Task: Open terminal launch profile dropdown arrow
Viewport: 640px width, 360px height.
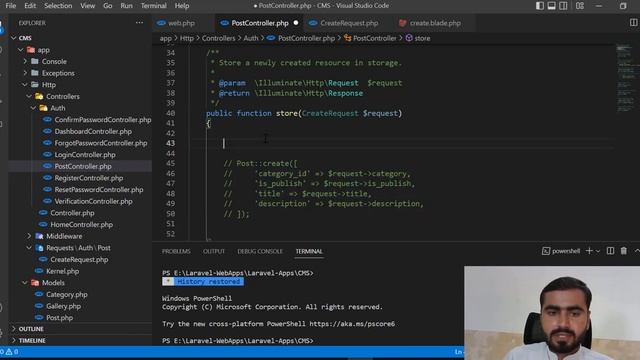Action: (x=598, y=251)
